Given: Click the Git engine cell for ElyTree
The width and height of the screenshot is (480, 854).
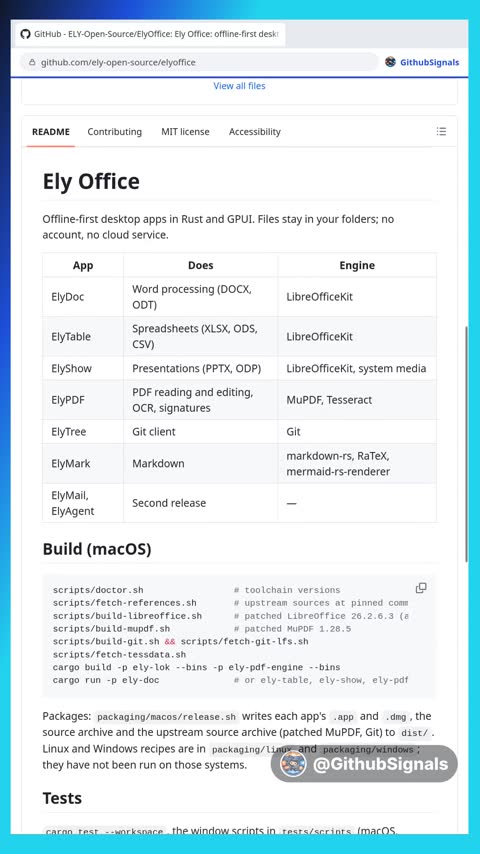Looking at the screenshot, I should pyautogui.click(x=357, y=431).
